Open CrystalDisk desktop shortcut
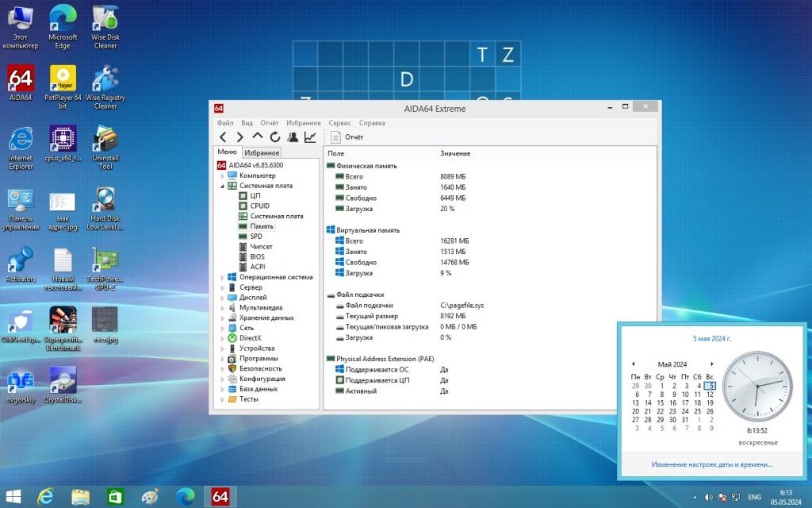This screenshot has width=812, height=508. coord(63,385)
